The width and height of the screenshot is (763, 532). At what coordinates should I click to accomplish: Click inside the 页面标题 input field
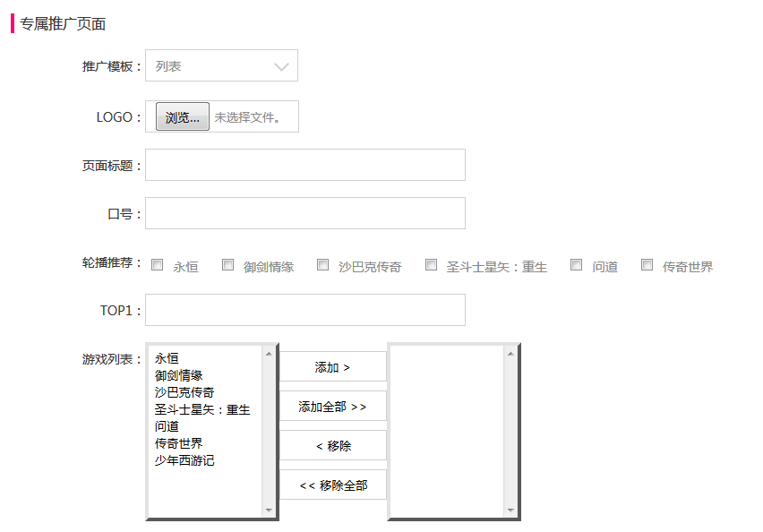pyautogui.click(x=304, y=165)
